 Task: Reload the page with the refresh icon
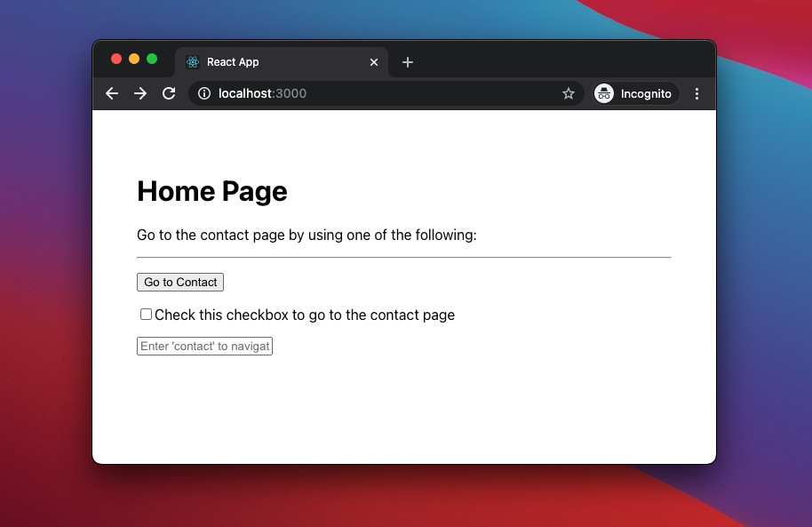point(169,93)
